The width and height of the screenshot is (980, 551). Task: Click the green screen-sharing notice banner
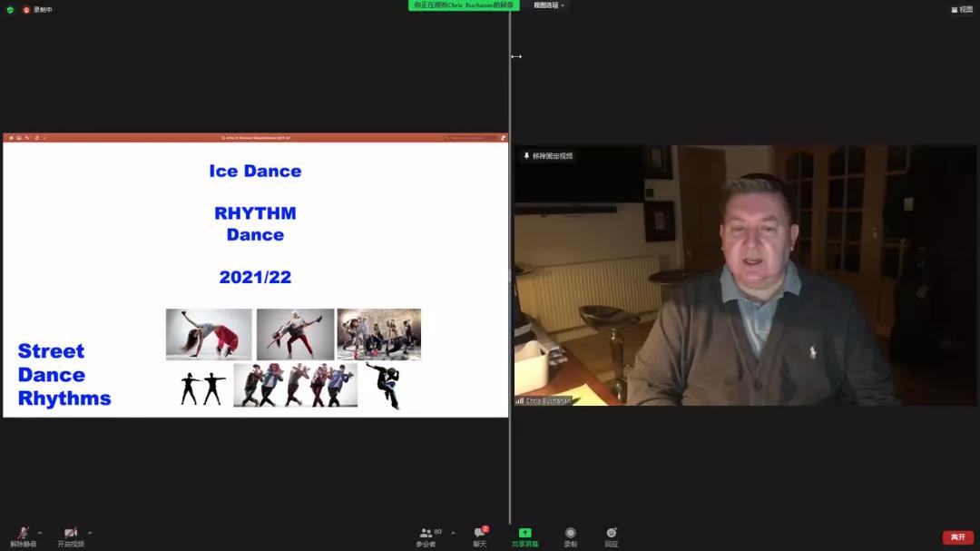[x=463, y=5]
